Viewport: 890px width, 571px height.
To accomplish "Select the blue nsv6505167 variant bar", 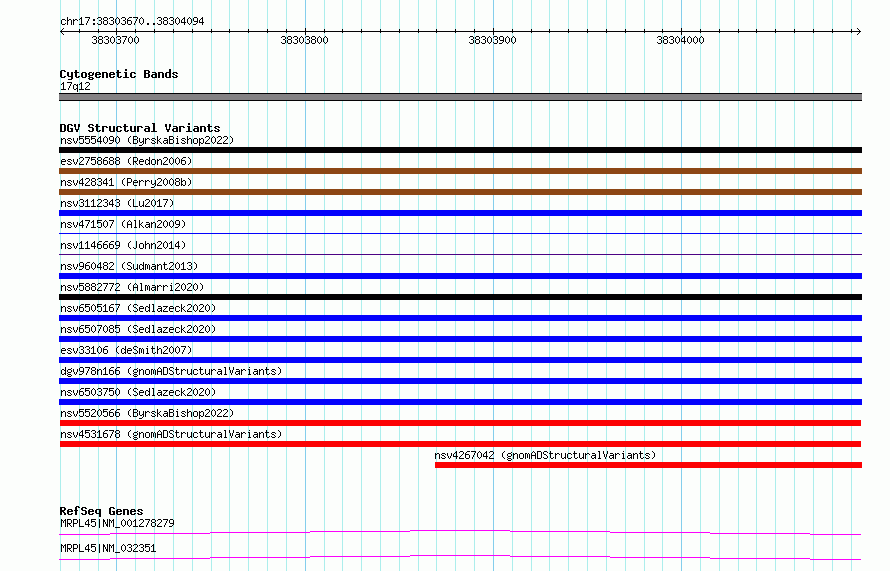I will click(x=460, y=318).
